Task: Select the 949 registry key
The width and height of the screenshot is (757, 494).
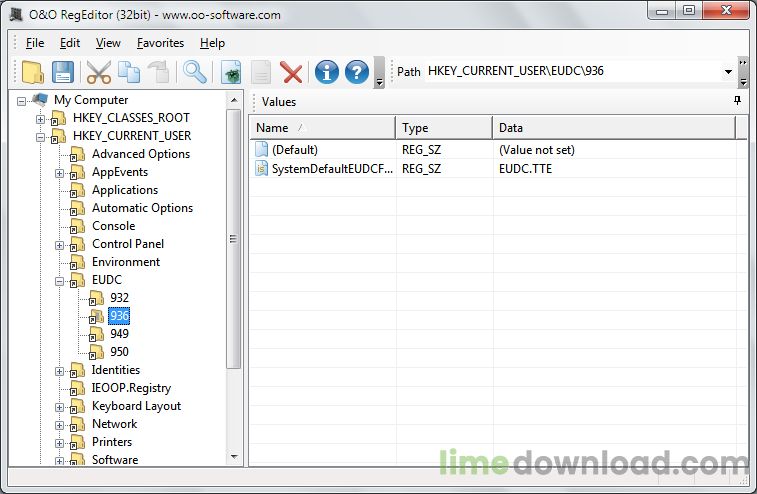Action: click(119, 334)
